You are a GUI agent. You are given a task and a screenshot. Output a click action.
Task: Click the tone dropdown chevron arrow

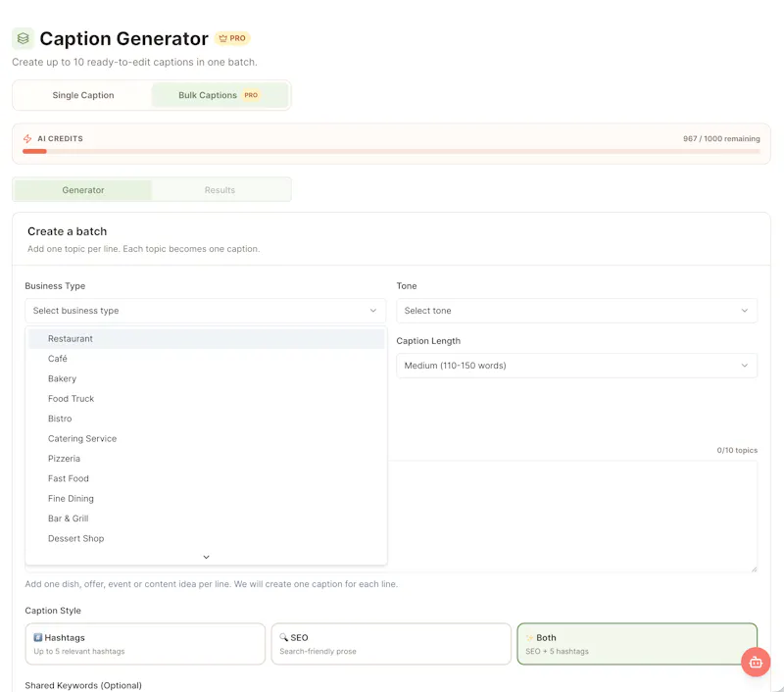(x=745, y=311)
